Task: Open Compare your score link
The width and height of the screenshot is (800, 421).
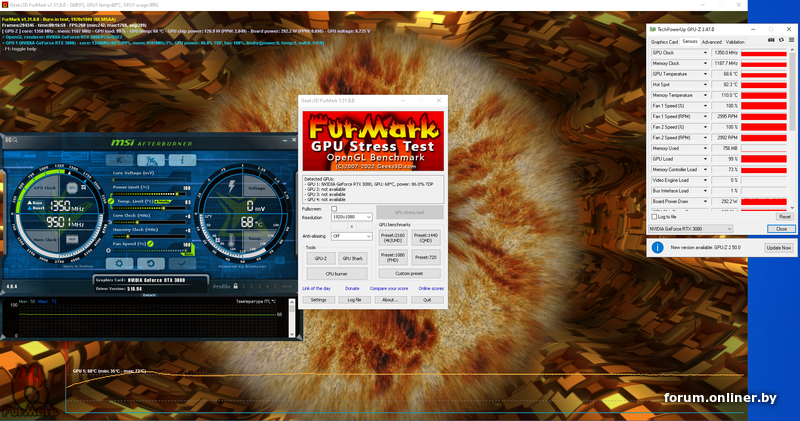Action: [389, 288]
